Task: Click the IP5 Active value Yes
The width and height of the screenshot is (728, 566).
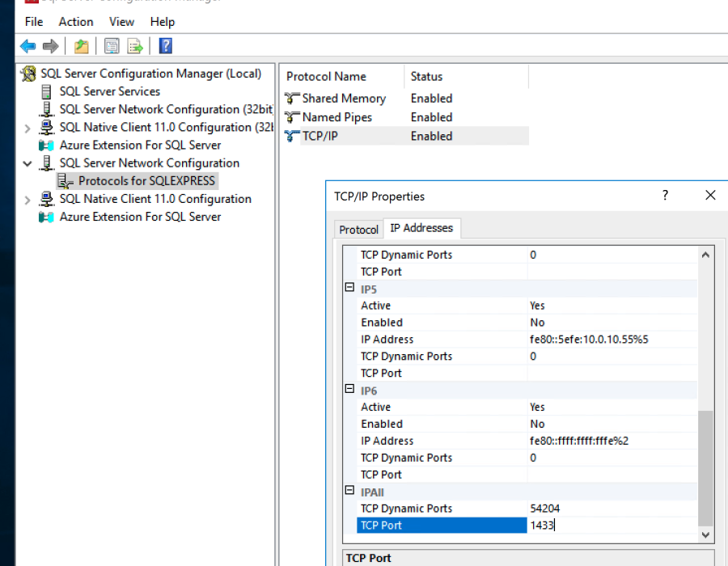Action: [x=537, y=306]
